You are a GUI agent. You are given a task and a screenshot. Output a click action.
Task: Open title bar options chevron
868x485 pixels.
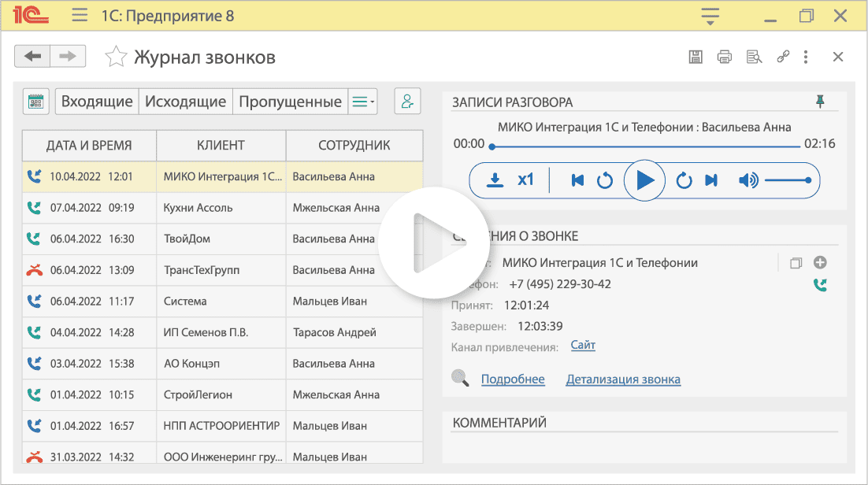coord(709,15)
